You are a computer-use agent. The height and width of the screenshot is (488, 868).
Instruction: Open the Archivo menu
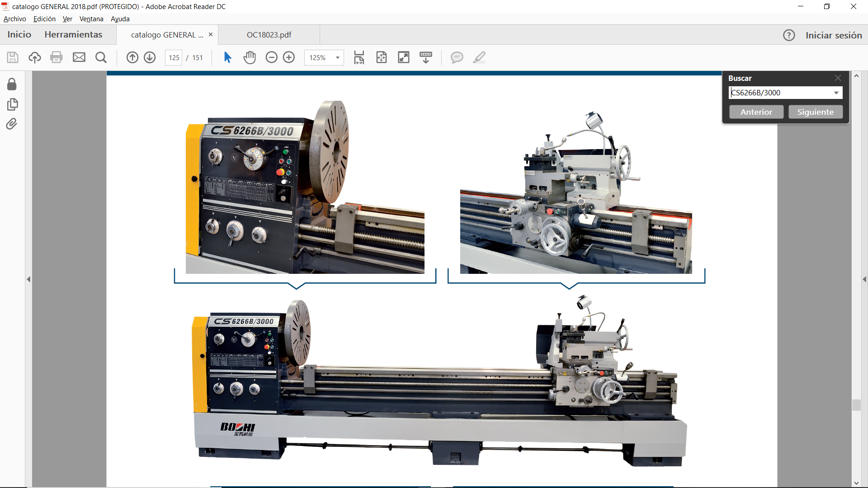(15, 19)
